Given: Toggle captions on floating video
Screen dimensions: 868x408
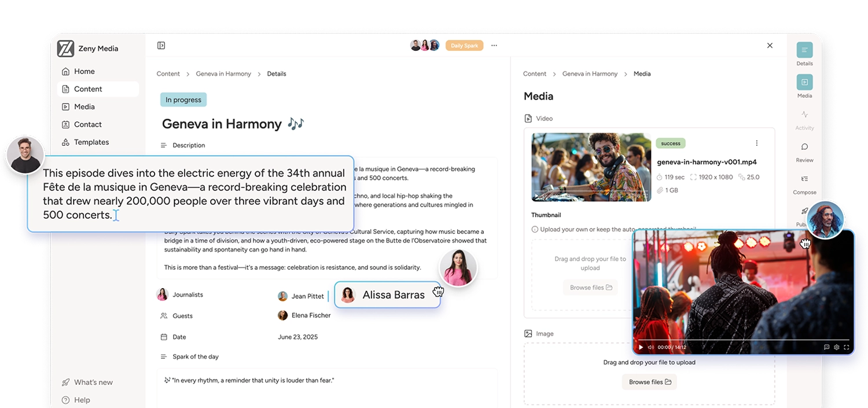Looking at the screenshot, I should pos(826,347).
